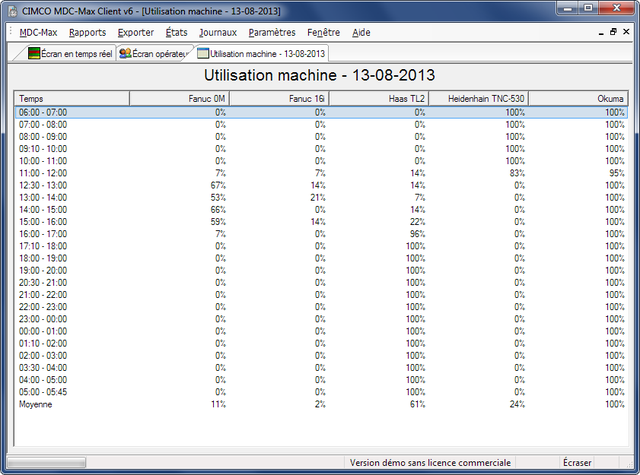Viewport: 640px width, 475px height.
Task: Select the 10:00 - 11:00 row
Action: [321, 161]
